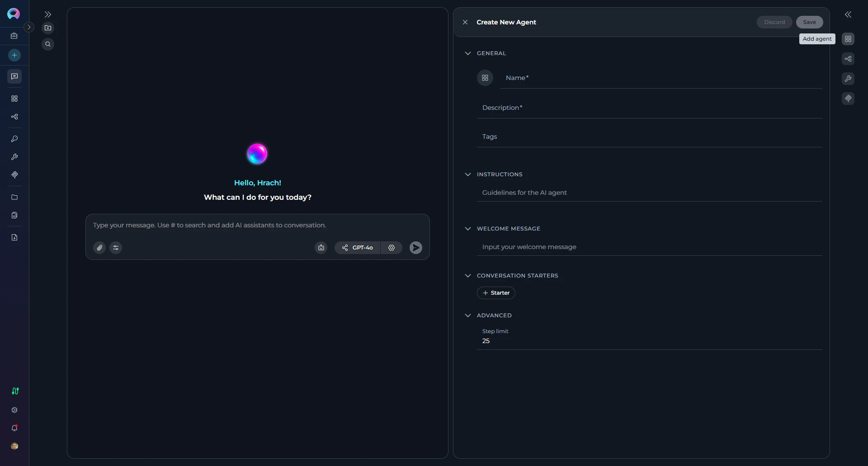Open the agent avatar picker in General
Image resolution: width=868 pixels, height=466 pixels.
485,78
